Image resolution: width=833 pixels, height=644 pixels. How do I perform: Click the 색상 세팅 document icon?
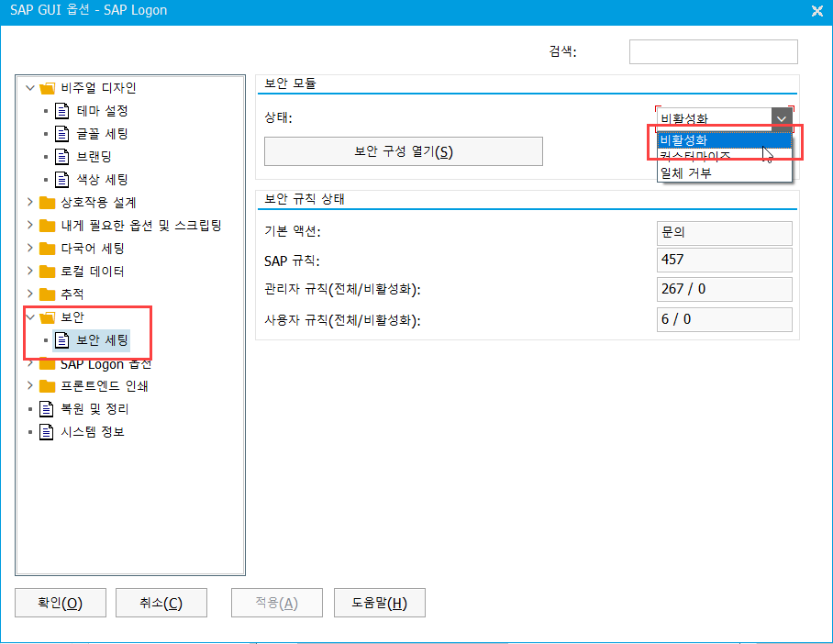click(62, 180)
